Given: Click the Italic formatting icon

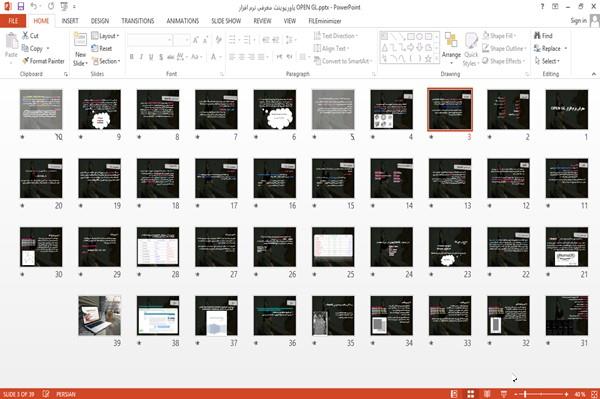Looking at the screenshot, I should pos(141,57).
